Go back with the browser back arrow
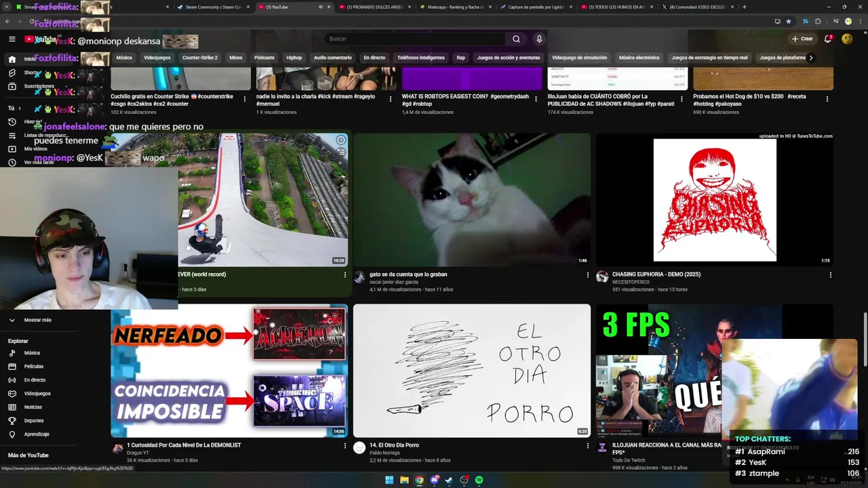Screen dimensions: 868x488 point(7,21)
